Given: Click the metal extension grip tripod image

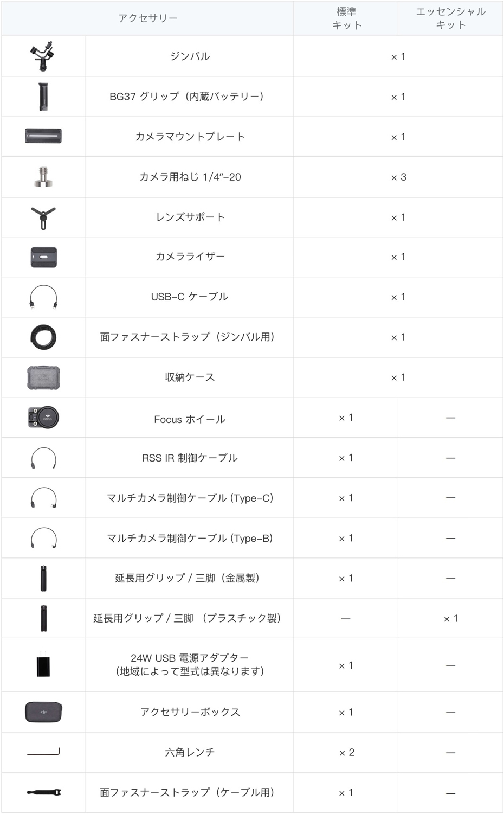Looking at the screenshot, I should pos(43,578).
